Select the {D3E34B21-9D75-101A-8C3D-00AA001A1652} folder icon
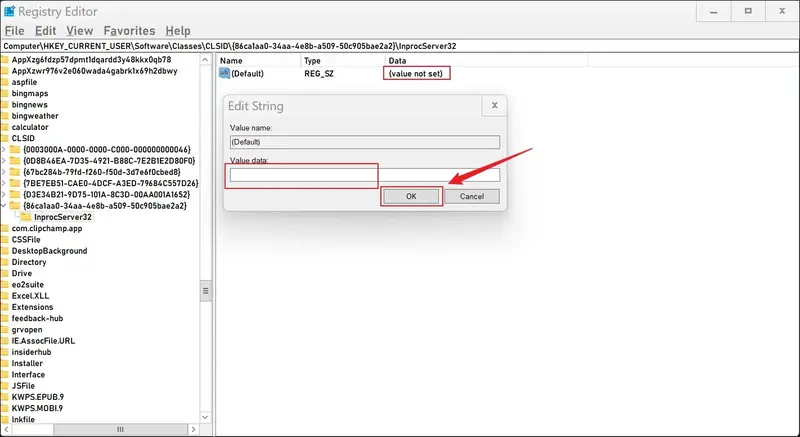Image resolution: width=800 pixels, height=437 pixels. (x=14, y=194)
